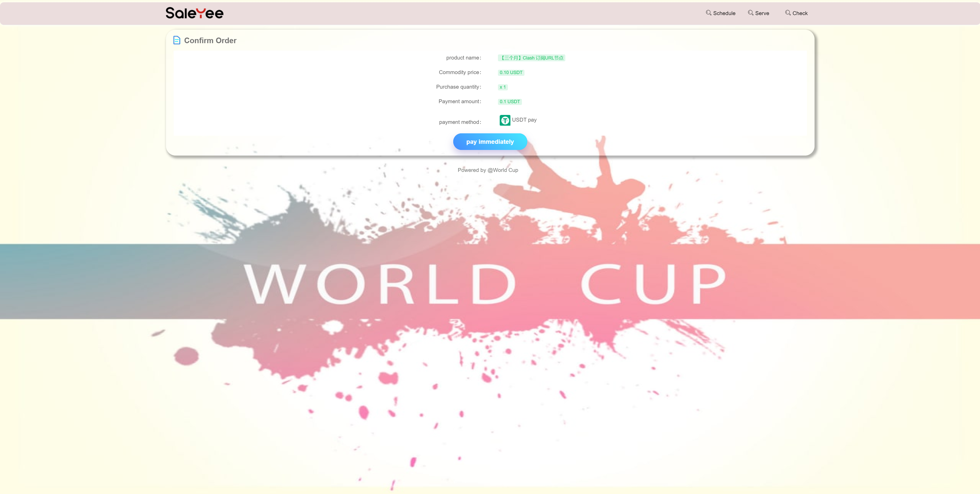Click the x 1 purchase quantity tag
Screen dimensions: 980x494
[503, 87]
